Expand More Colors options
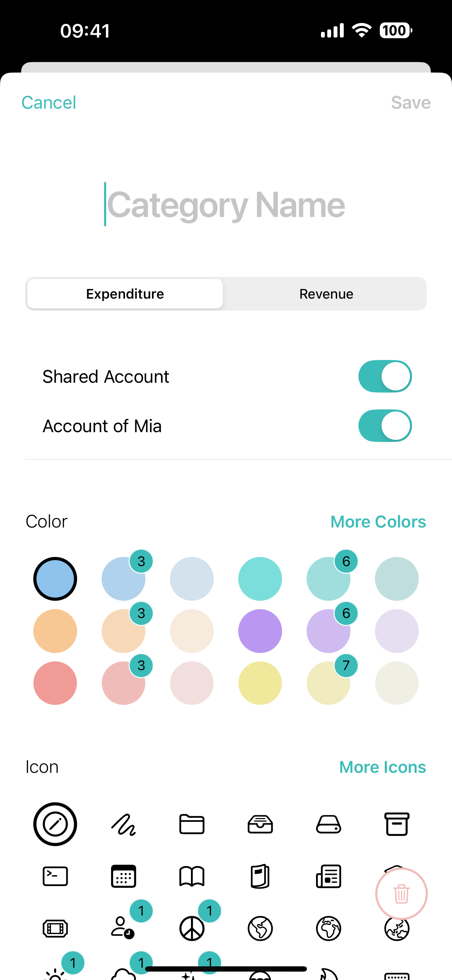Image resolution: width=452 pixels, height=980 pixels. pos(378,522)
